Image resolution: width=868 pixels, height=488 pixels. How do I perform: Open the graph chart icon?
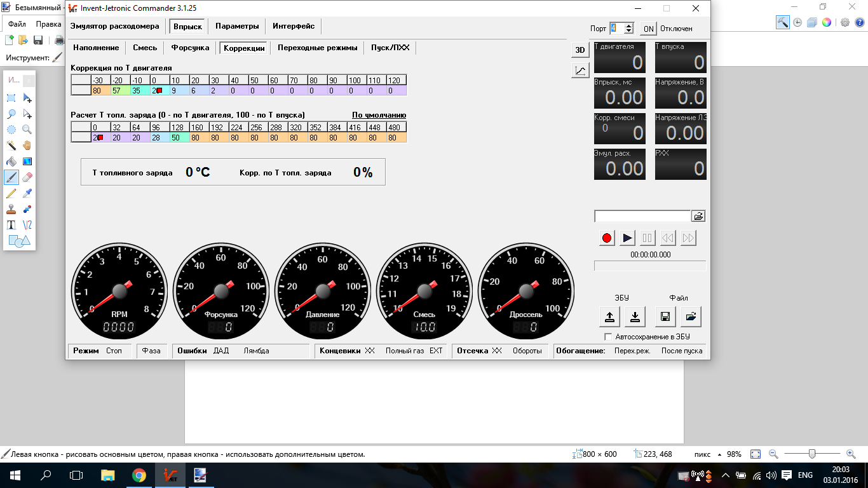580,71
